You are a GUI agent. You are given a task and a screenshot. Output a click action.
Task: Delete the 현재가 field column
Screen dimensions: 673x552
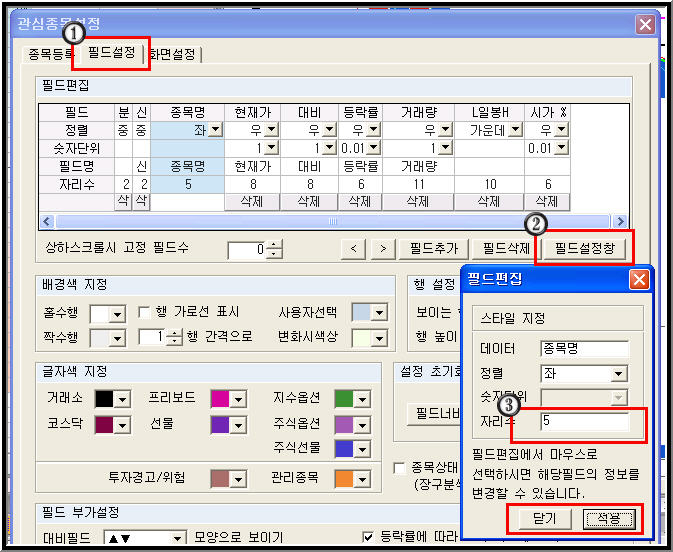(252, 201)
